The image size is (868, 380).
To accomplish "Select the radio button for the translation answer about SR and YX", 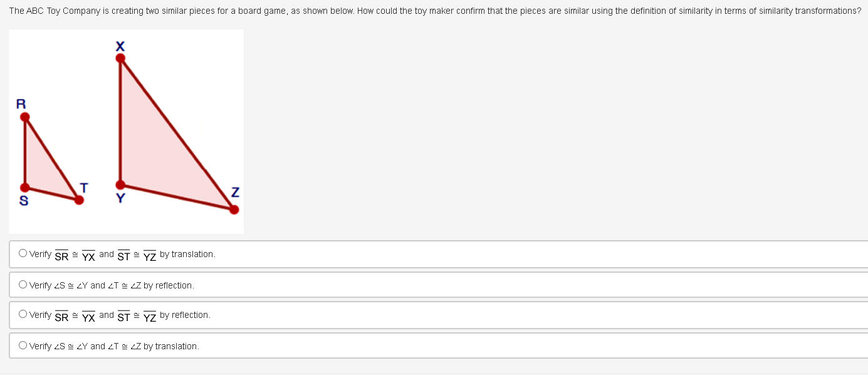I will tap(23, 252).
